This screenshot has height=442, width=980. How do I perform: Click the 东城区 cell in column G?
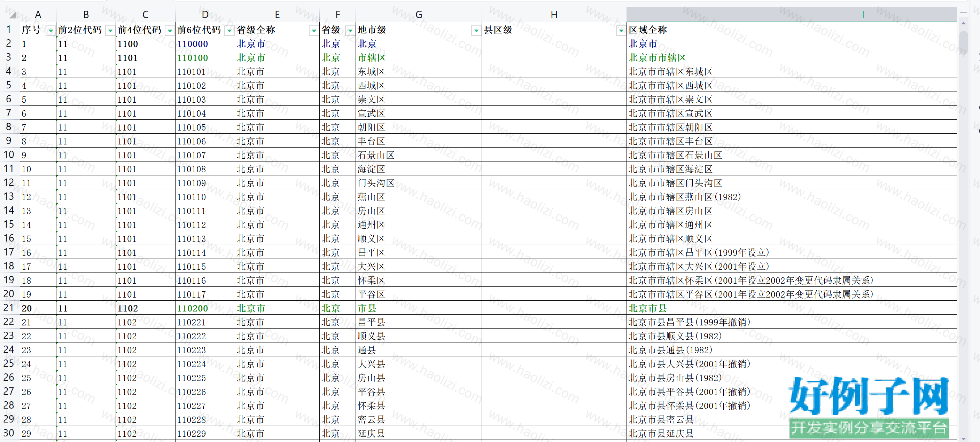[x=419, y=71]
